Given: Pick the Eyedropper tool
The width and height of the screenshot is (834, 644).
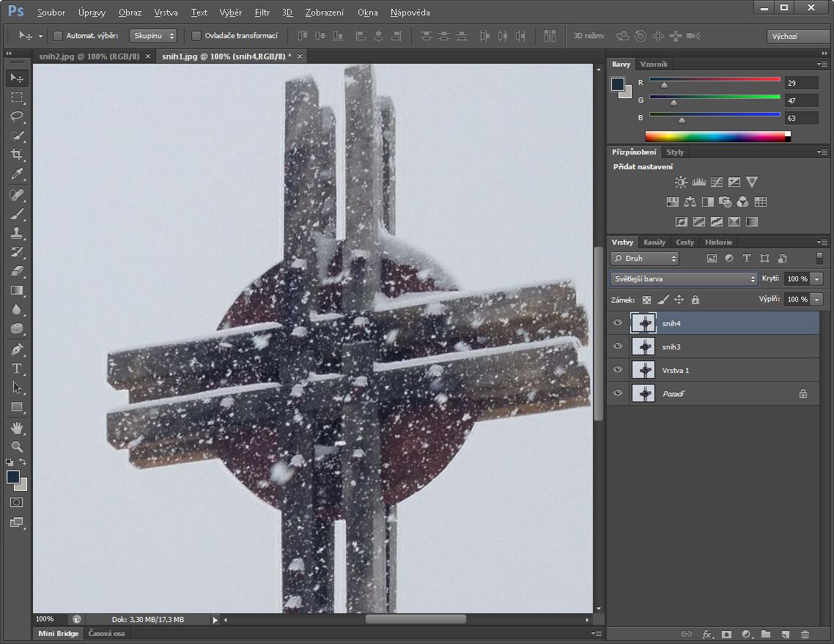Looking at the screenshot, I should coord(16,174).
